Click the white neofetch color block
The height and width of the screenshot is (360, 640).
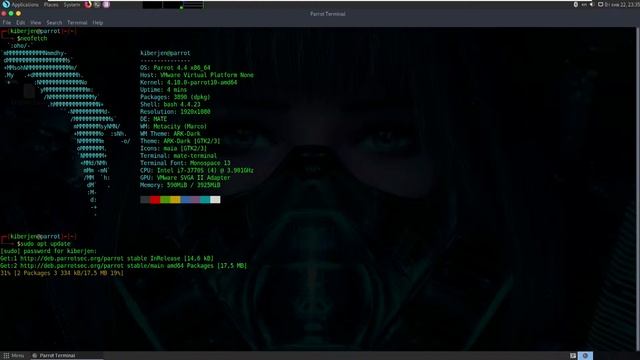tap(215, 200)
